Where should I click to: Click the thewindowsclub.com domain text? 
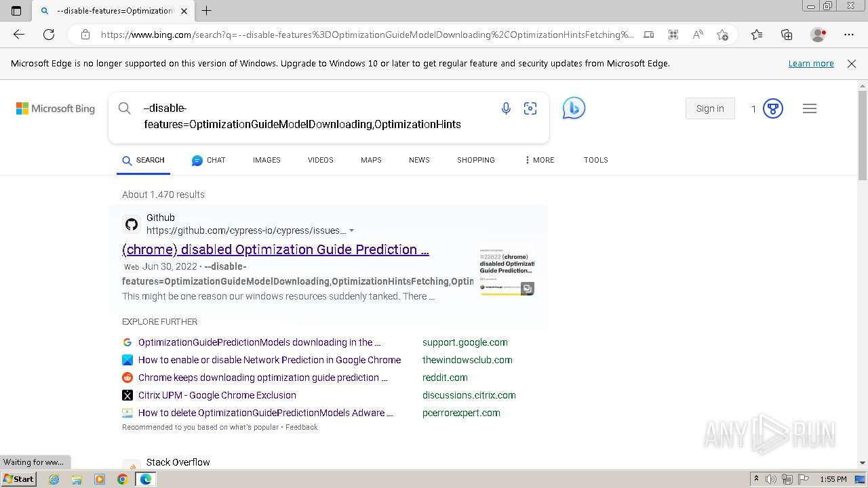pyautogui.click(x=467, y=360)
